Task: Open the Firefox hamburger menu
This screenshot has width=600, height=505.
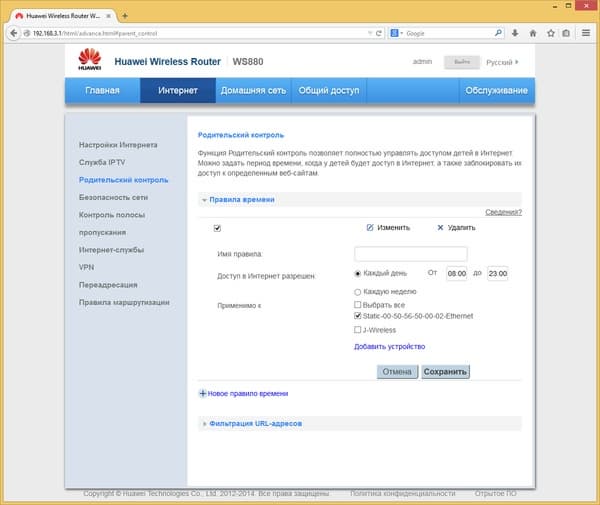Action: [586, 33]
